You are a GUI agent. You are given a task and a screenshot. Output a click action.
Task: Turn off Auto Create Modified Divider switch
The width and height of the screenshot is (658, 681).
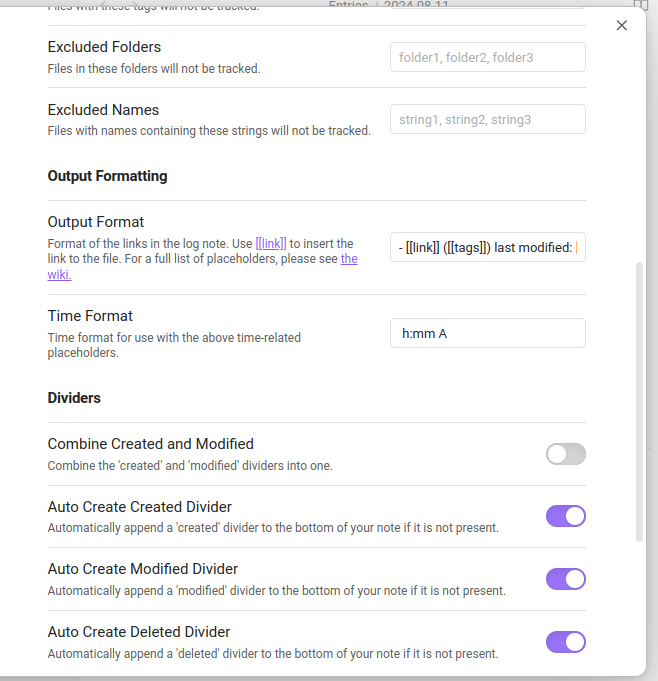(x=565, y=579)
